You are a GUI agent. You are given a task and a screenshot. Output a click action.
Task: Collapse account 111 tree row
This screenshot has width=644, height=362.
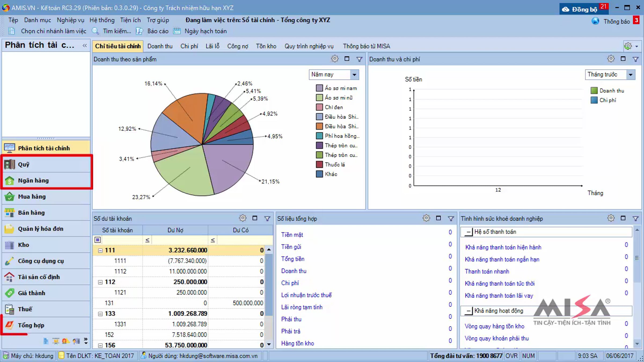[100, 250]
